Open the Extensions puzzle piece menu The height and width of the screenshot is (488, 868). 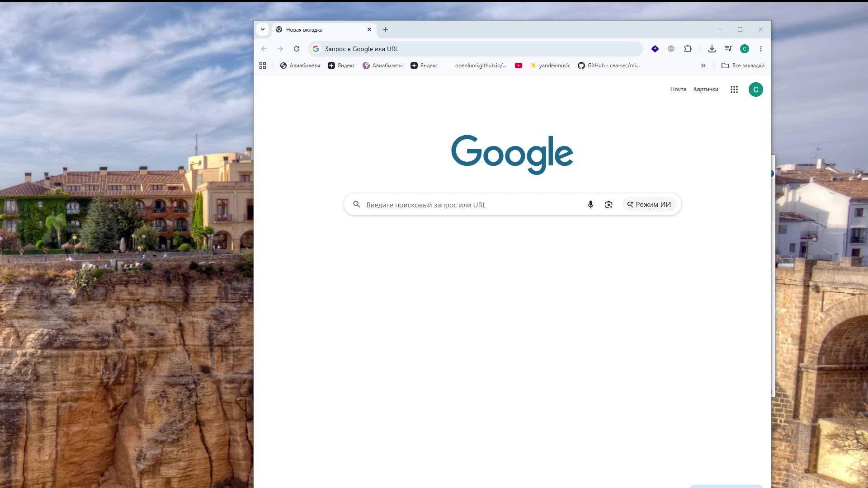click(688, 49)
